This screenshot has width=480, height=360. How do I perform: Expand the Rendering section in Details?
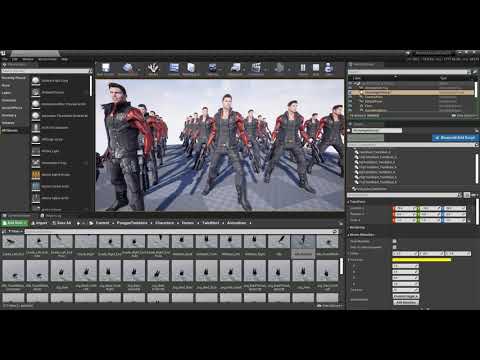click(x=357, y=228)
